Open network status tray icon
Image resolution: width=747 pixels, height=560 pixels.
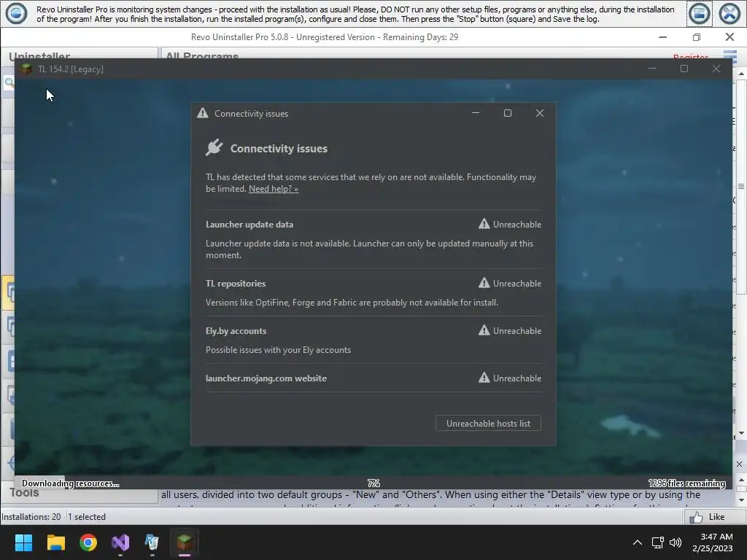(x=658, y=542)
